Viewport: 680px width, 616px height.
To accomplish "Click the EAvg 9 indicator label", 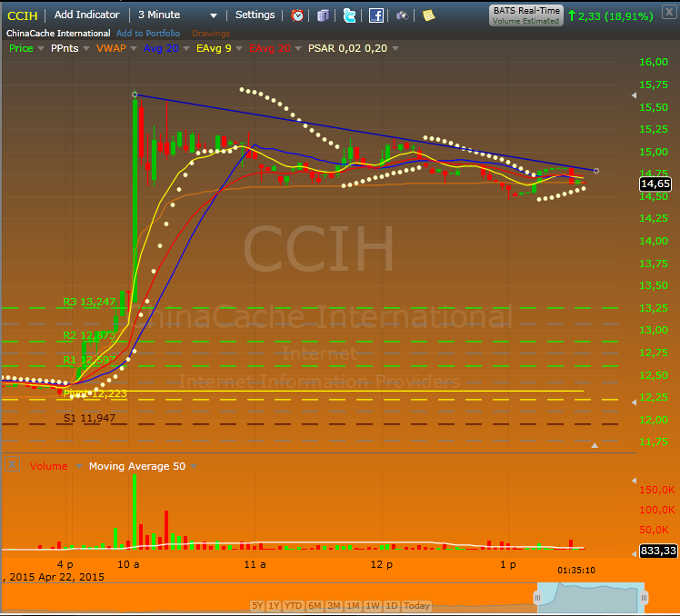I will click(x=214, y=48).
